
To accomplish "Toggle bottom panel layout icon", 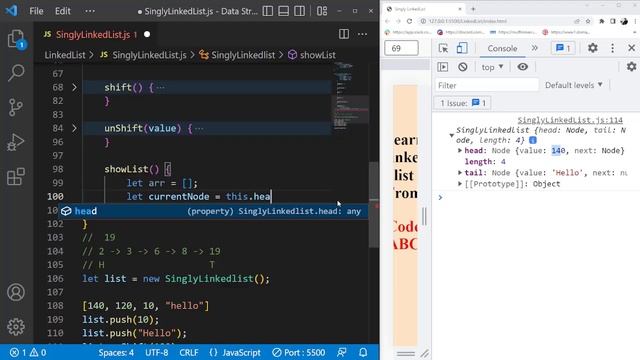I will point(283,11).
